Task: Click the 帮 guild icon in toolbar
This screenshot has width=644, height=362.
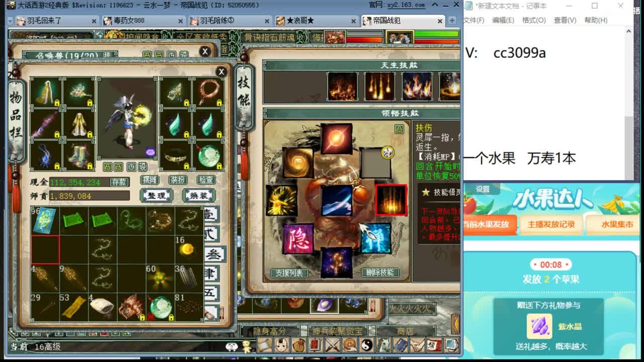Action: tap(434, 345)
